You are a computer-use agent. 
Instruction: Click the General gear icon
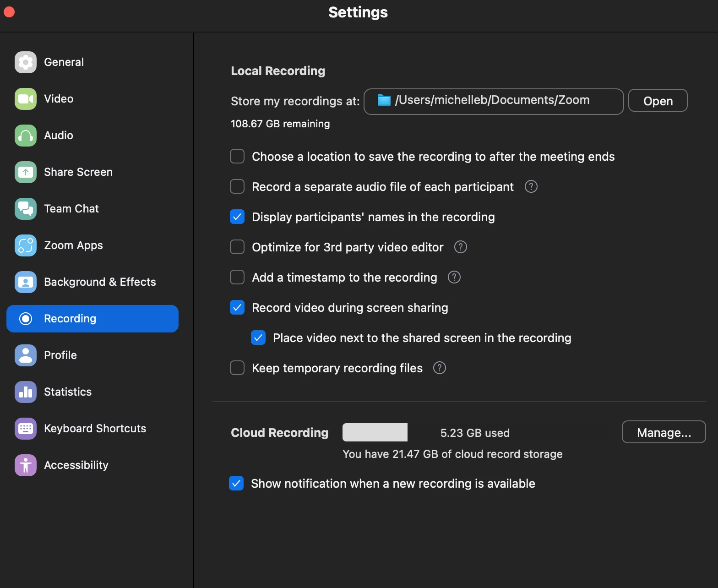[x=26, y=62]
